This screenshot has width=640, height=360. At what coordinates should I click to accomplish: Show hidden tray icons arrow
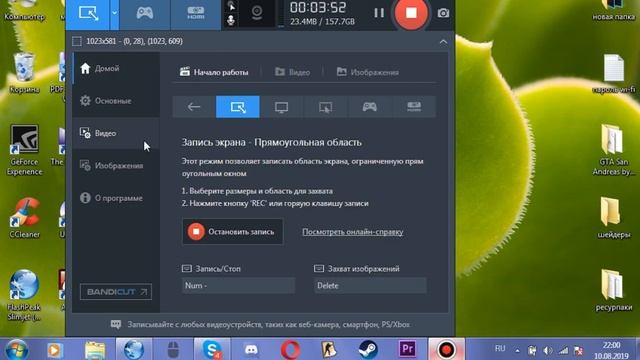(517, 350)
